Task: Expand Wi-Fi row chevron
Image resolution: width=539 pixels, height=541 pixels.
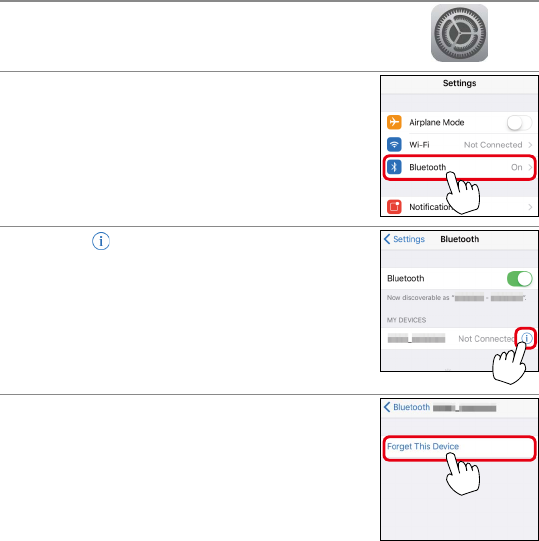Action: click(530, 145)
